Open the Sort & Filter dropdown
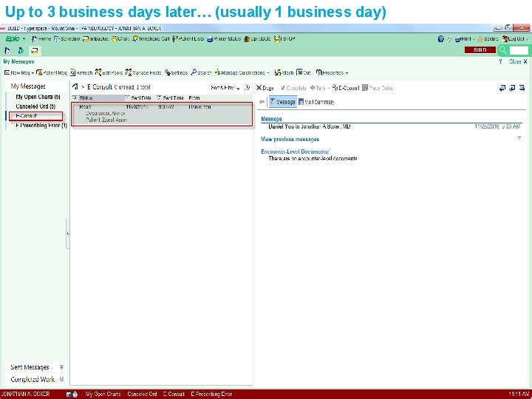 tap(225, 88)
